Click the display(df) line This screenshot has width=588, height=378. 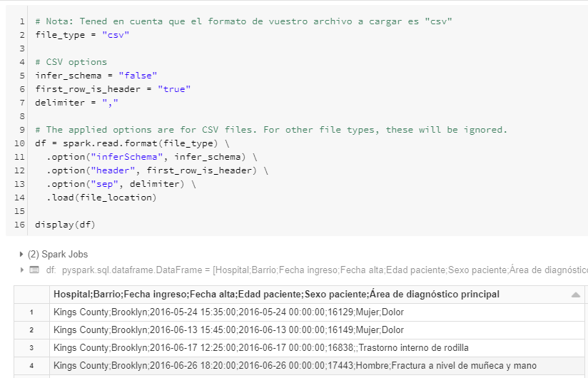click(x=65, y=225)
